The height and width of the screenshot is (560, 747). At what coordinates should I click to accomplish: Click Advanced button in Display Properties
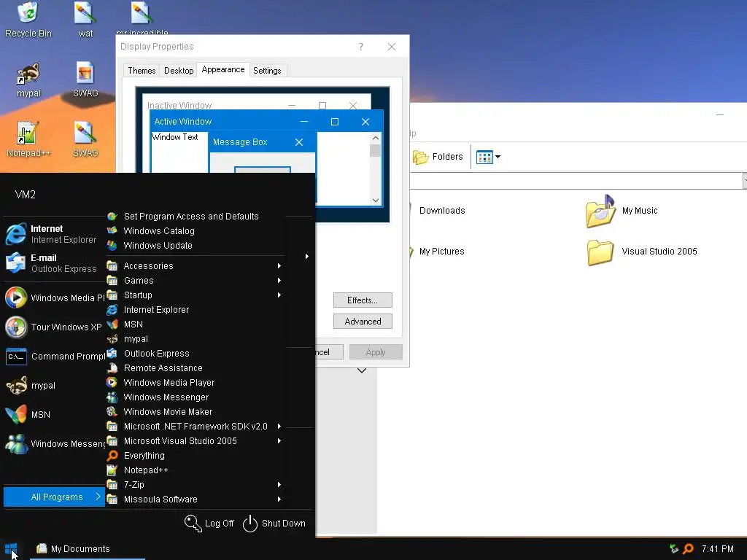coord(363,322)
